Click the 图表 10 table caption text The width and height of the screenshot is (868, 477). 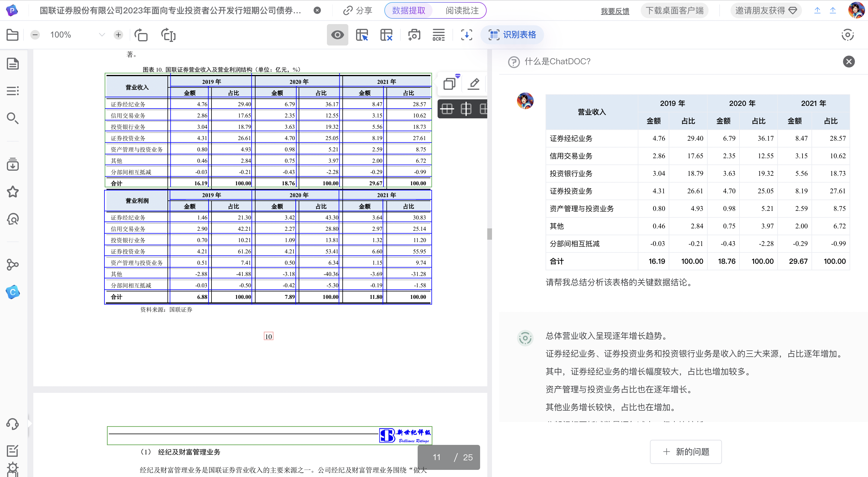[x=221, y=70]
